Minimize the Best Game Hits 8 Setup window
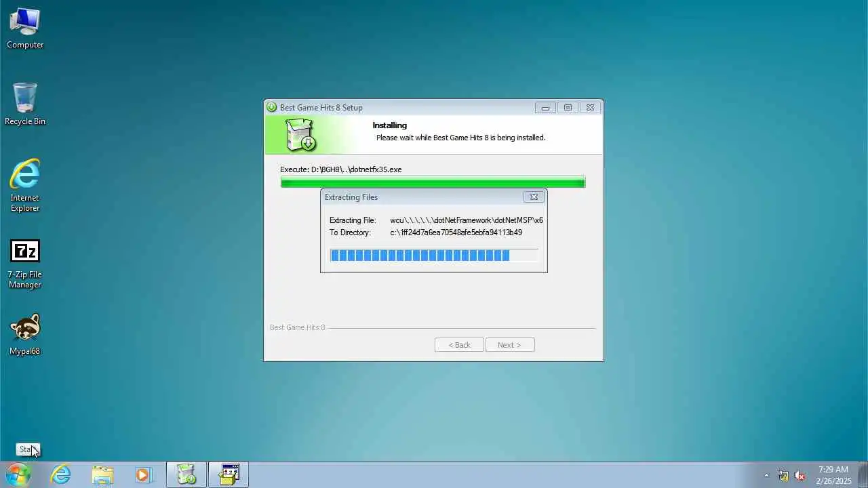The height and width of the screenshot is (488, 868). (545, 107)
